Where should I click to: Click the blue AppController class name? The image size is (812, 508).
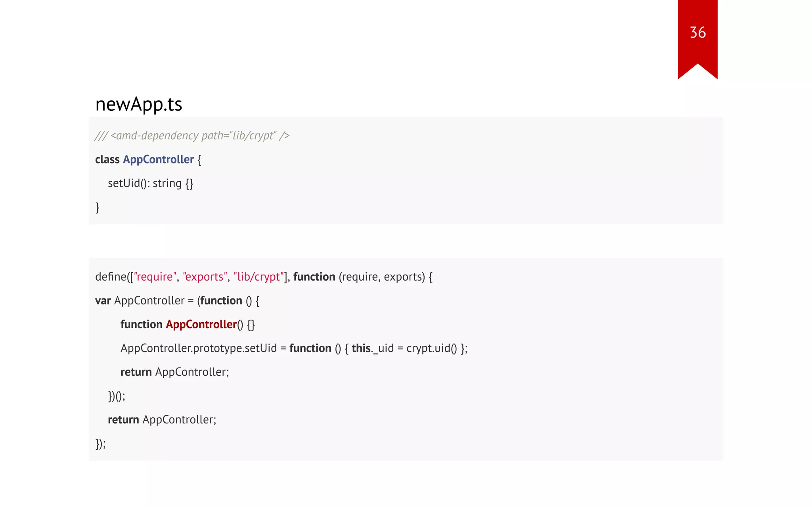[x=158, y=160]
